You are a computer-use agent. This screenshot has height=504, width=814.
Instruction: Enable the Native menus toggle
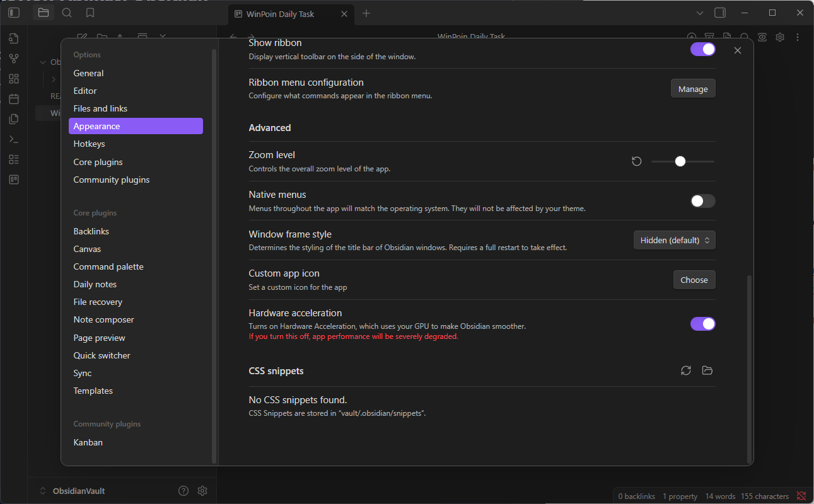click(702, 201)
